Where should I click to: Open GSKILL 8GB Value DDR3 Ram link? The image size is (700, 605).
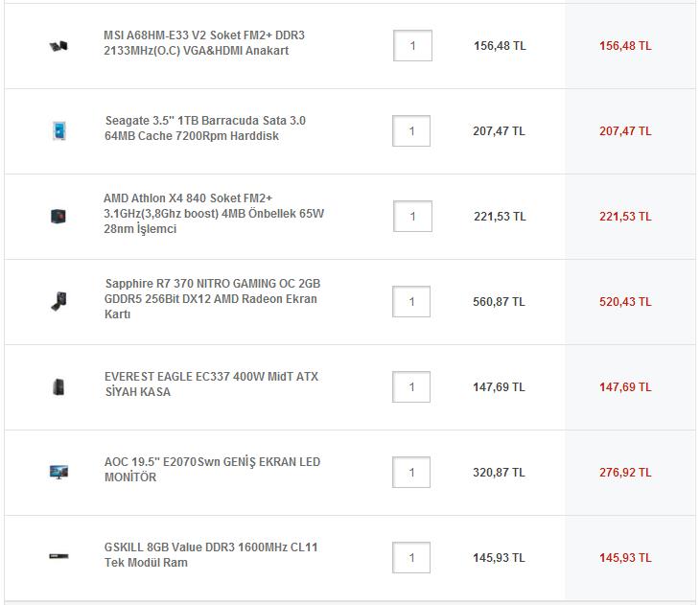(211, 554)
